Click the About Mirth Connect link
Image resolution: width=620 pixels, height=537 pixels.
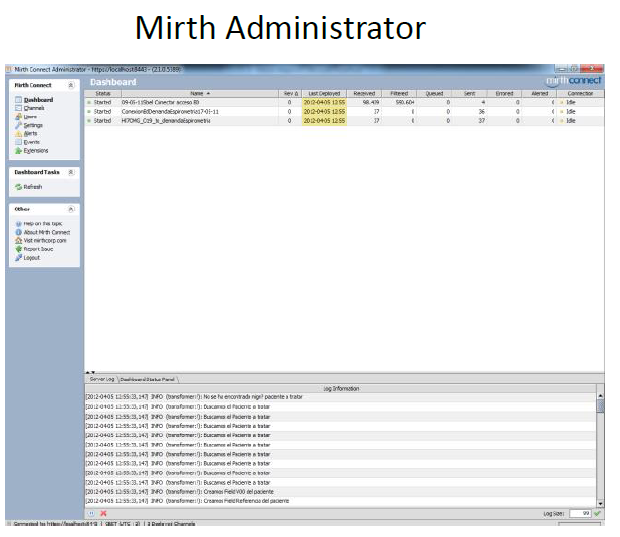[x=45, y=232]
